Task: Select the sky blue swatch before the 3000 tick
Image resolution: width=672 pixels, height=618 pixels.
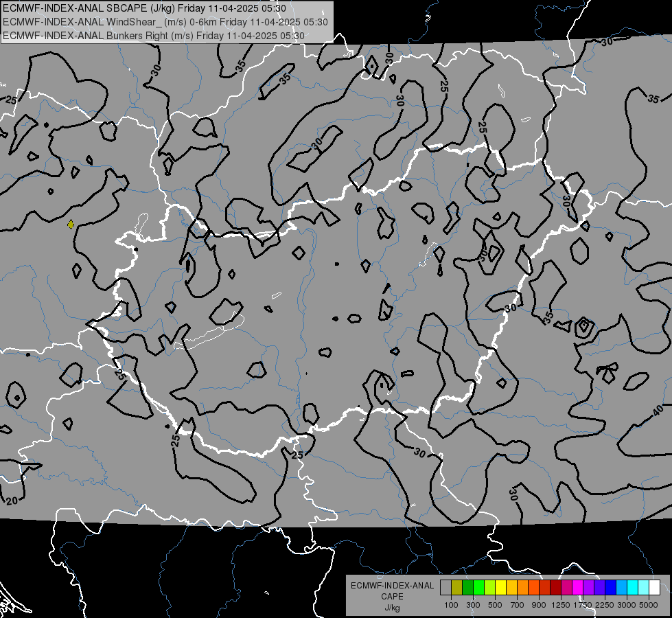Action: tap(621, 587)
